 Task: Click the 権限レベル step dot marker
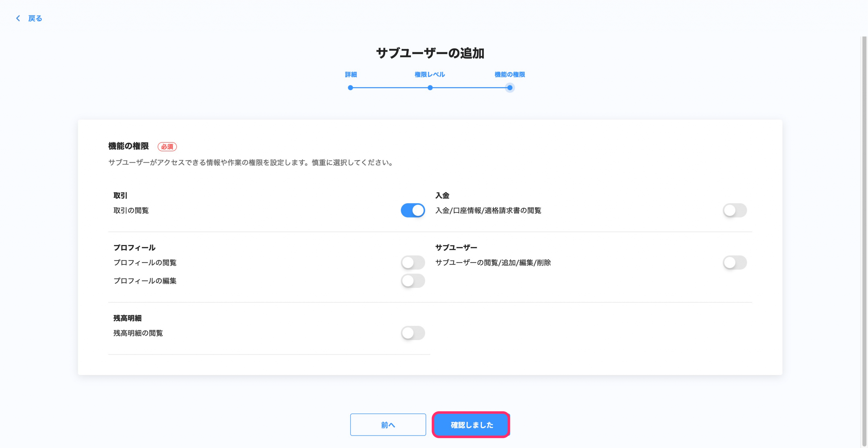pyautogui.click(x=430, y=88)
